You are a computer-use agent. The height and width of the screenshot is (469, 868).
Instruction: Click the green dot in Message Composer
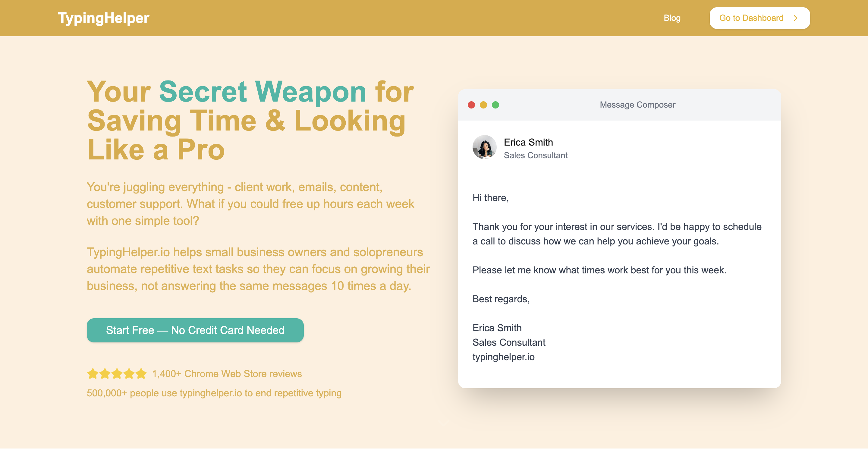click(495, 105)
